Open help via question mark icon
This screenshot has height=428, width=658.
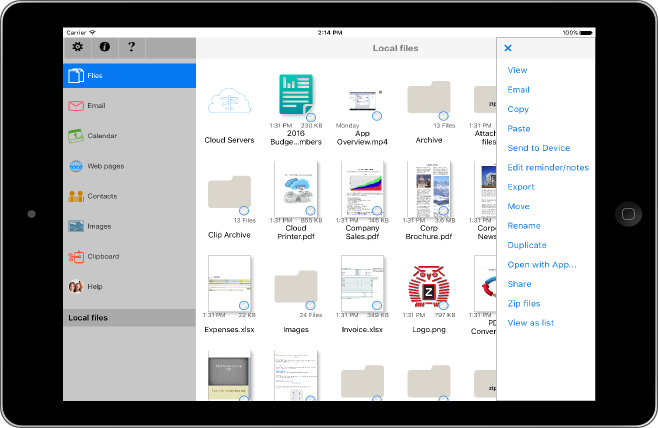(131, 47)
